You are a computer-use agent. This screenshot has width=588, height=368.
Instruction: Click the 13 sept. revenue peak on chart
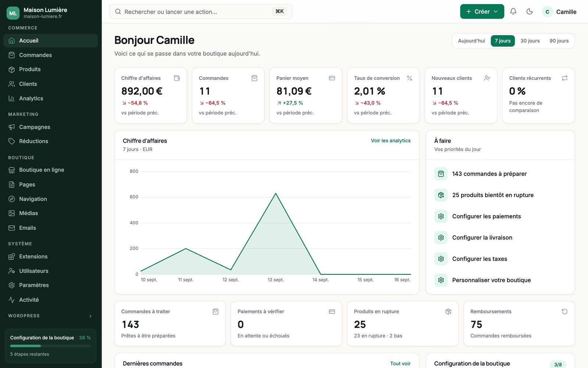[276, 194]
